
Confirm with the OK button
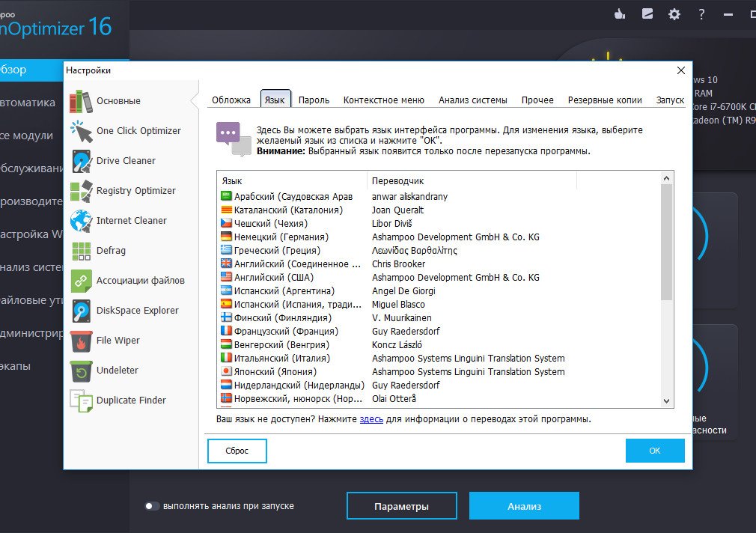coord(655,451)
